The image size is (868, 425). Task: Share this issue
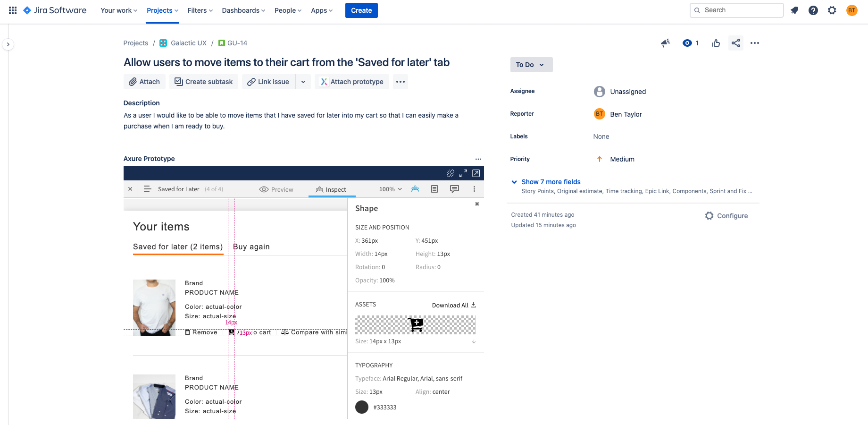coord(736,43)
